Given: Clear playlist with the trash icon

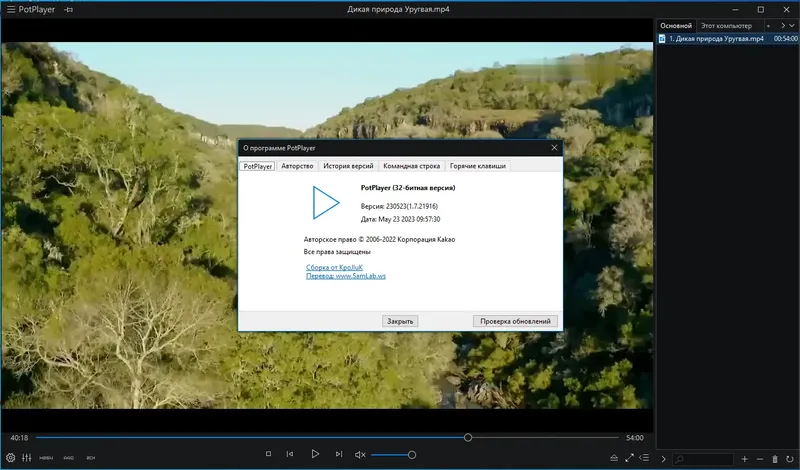Looking at the screenshot, I should click(x=775, y=459).
